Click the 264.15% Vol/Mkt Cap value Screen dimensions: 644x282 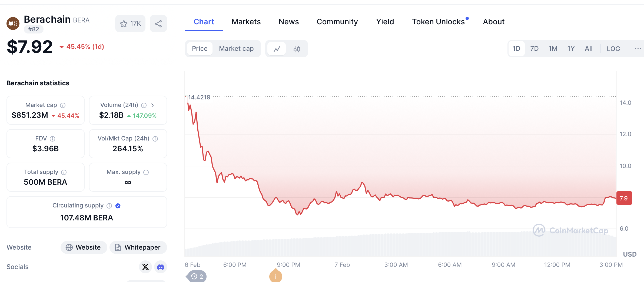coord(128,149)
